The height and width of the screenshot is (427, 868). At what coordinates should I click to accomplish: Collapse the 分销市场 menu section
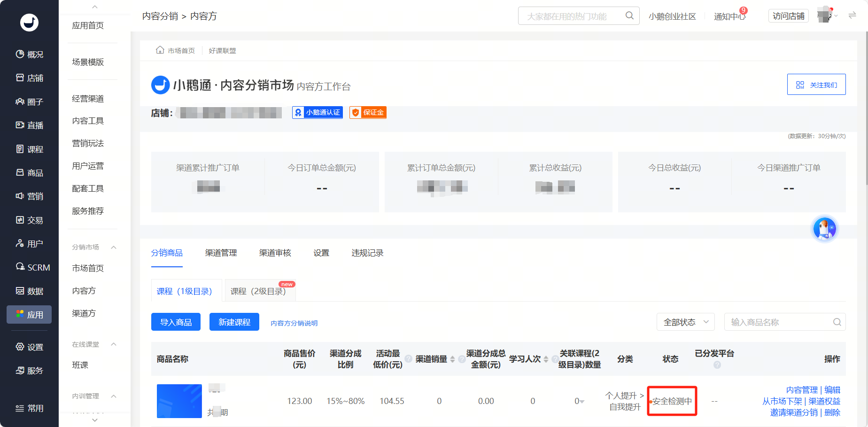coord(114,247)
